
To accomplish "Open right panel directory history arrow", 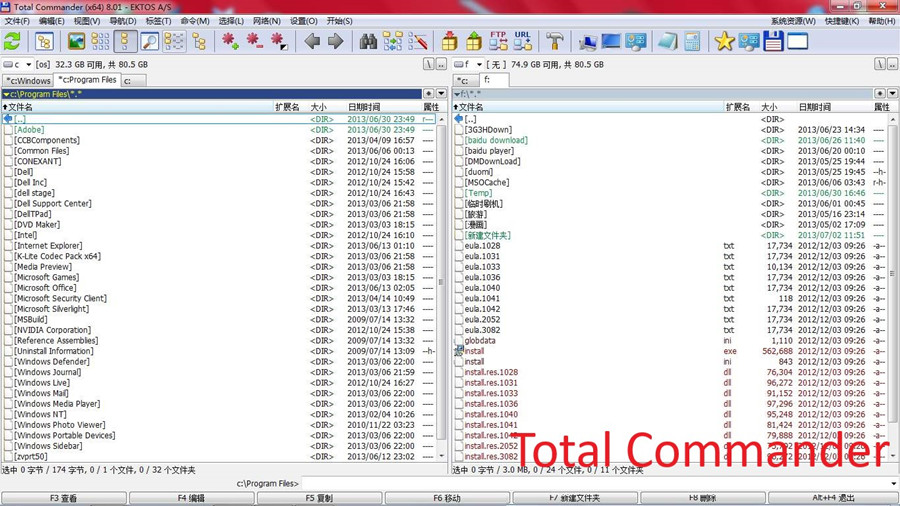I will [893, 94].
